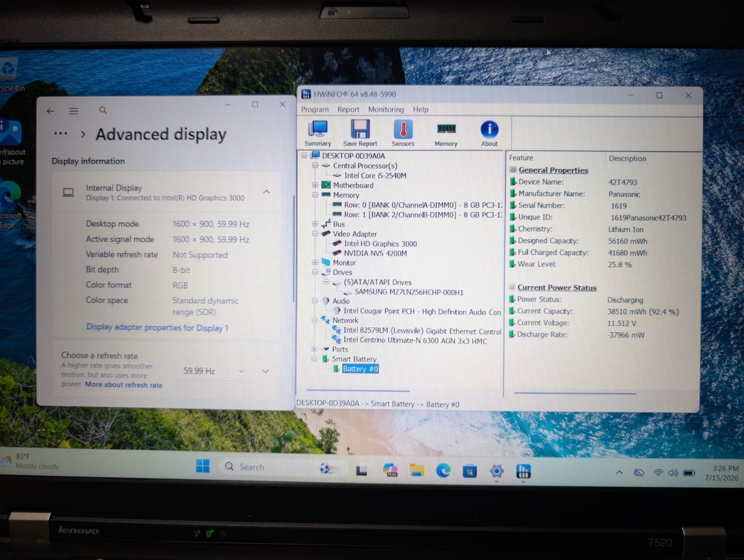Expand the Bus tree node
744x560 pixels.
[x=315, y=224]
